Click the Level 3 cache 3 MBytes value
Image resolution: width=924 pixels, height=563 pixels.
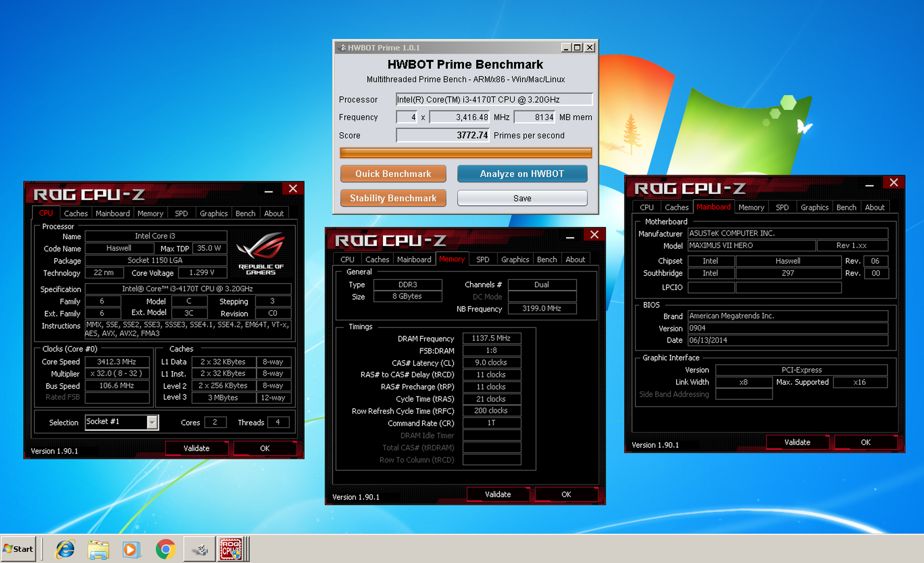(x=223, y=398)
